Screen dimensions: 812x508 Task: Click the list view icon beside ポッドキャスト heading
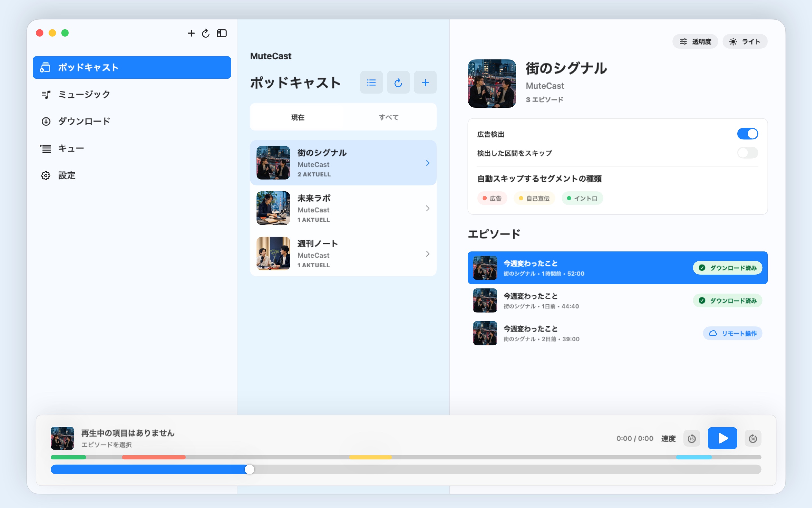pyautogui.click(x=371, y=82)
